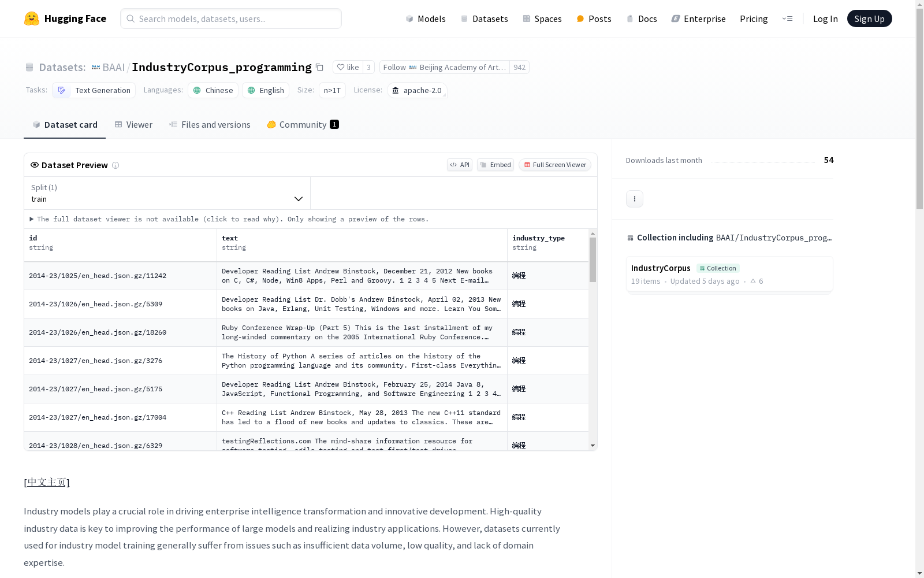Open Enterprise in top navigation
Screen dimensions: 924x578
click(x=698, y=18)
